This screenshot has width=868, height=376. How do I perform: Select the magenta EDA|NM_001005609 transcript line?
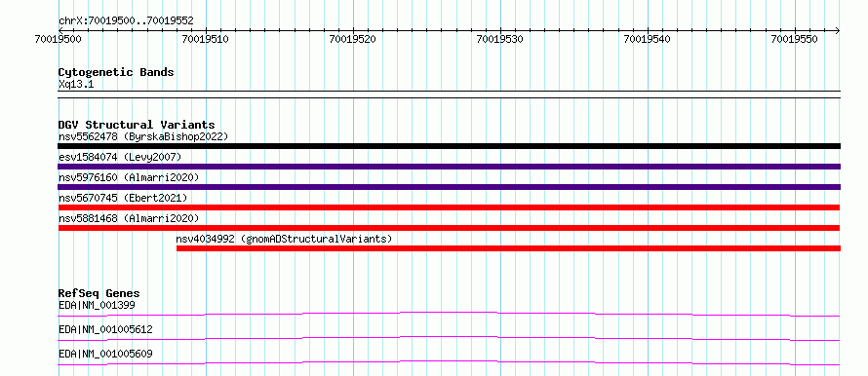tap(449, 362)
